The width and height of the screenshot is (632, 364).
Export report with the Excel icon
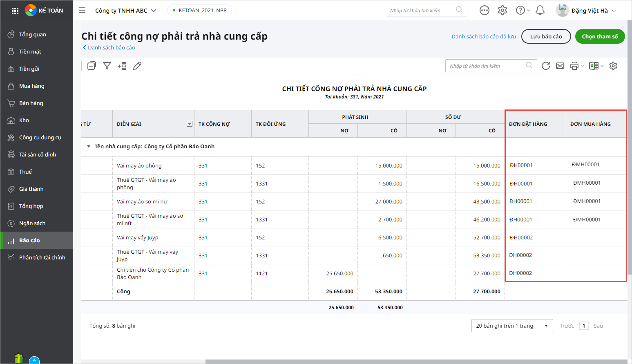click(x=594, y=66)
